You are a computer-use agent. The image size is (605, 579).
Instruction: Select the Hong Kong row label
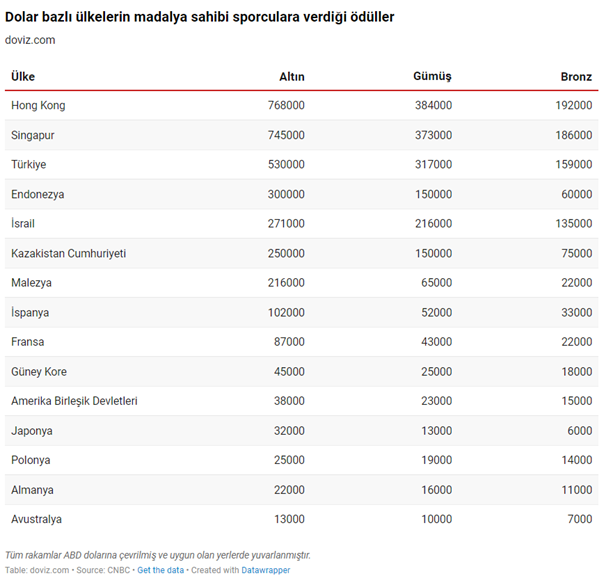click(38, 105)
